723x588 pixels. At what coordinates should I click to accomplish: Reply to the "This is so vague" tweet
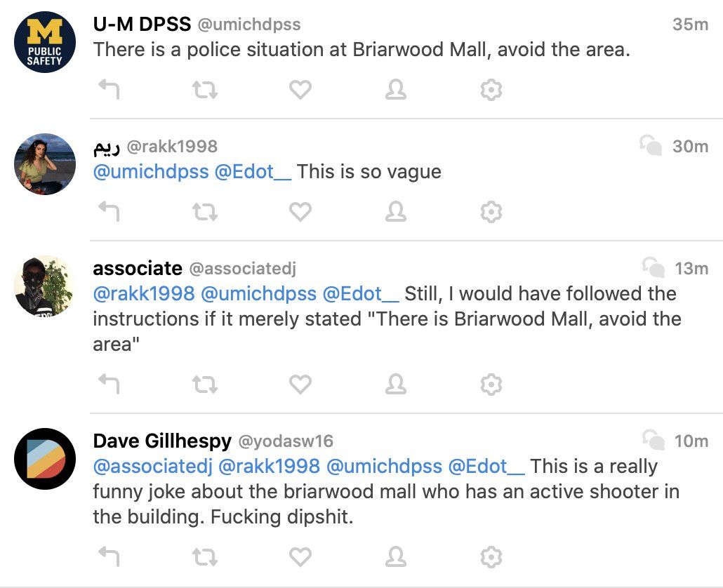[x=108, y=211]
